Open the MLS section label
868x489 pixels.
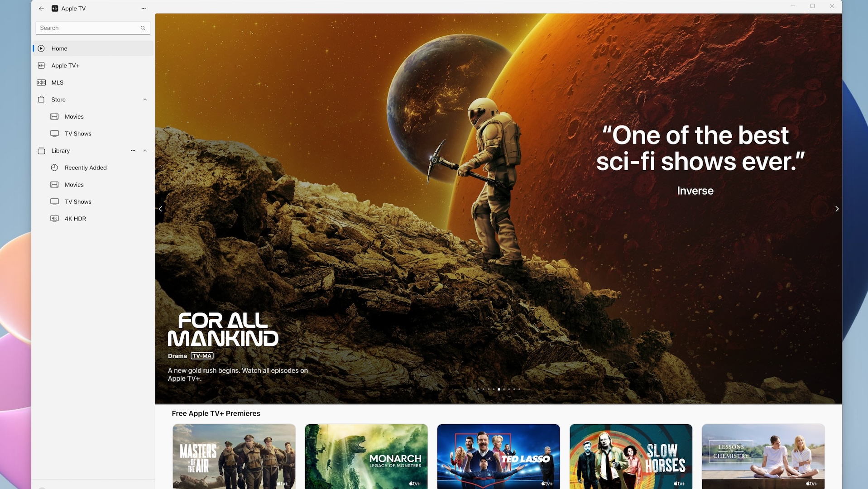click(58, 82)
